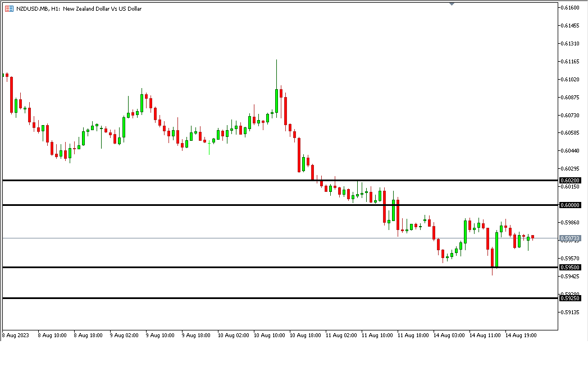Image resolution: width=588 pixels, height=377 pixels.
Task: Select the 0.60200 price label tag
Action: click(569, 181)
